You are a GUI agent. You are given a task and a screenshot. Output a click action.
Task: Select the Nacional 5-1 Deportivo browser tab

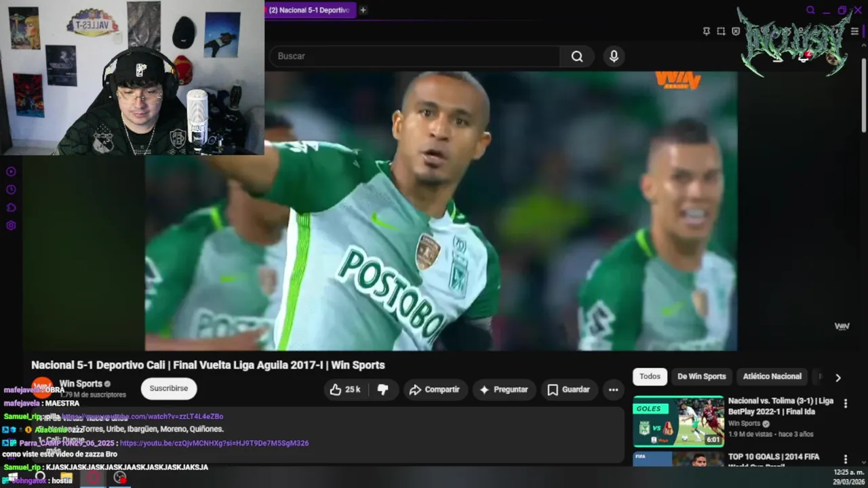tap(309, 10)
